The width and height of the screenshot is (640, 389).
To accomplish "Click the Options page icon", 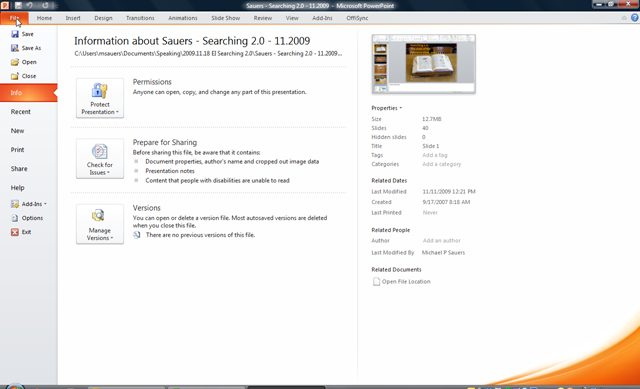I will coord(15,218).
